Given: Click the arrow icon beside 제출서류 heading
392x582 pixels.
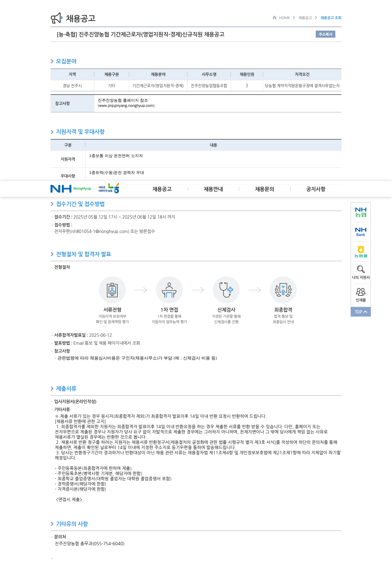Looking at the screenshot, I should [x=52, y=389].
